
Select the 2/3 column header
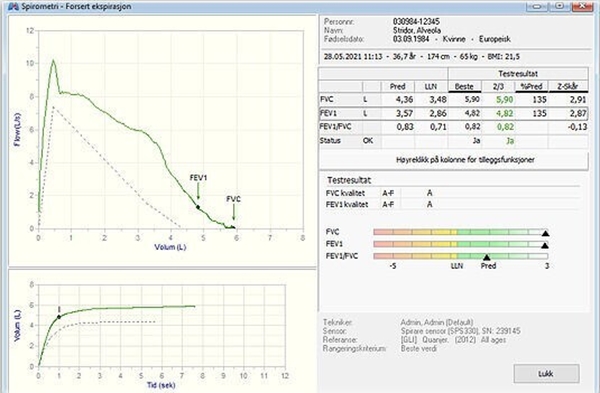pos(498,86)
